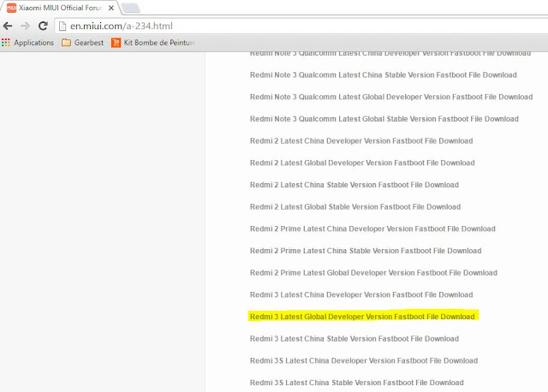Image resolution: width=548 pixels, height=392 pixels.
Task: Open Redmi Note 3 Qualcomm Latest China Stable Fastboot link
Action: coord(384,74)
